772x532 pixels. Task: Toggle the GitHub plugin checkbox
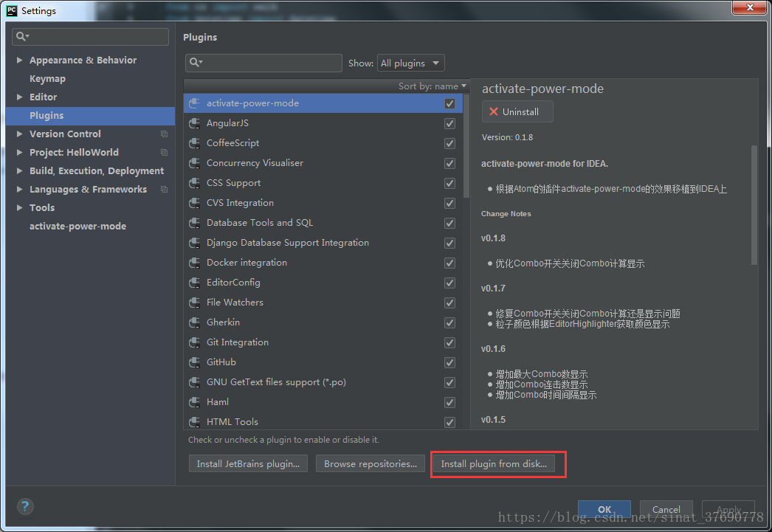tap(449, 363)
